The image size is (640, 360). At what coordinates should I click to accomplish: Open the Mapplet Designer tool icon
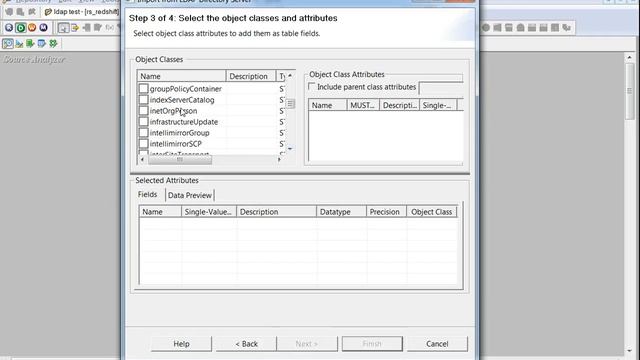[42, 44]
